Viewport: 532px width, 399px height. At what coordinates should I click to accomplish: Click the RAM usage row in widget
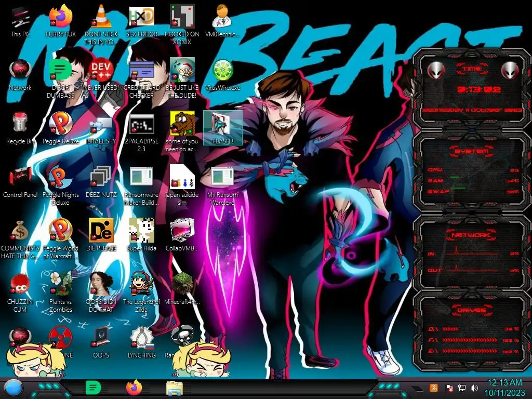(474, 180)
